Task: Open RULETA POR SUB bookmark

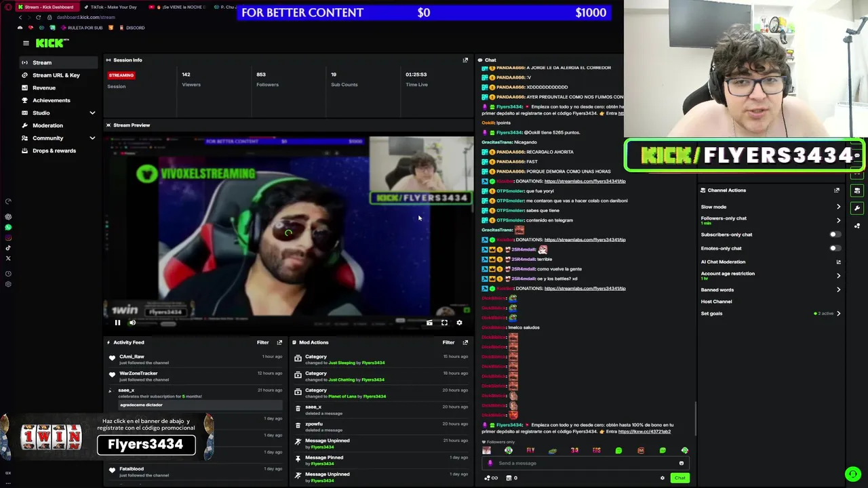Action: point(81,28)
